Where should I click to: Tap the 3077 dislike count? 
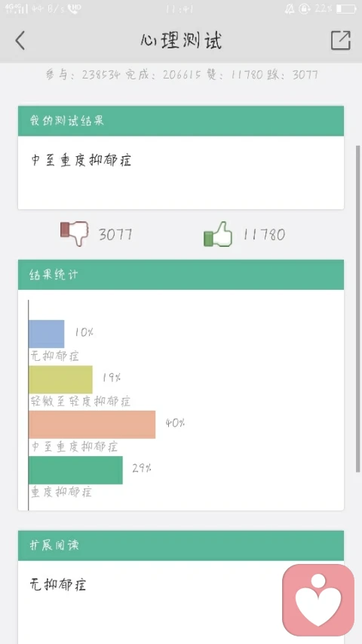click(115, 235)
